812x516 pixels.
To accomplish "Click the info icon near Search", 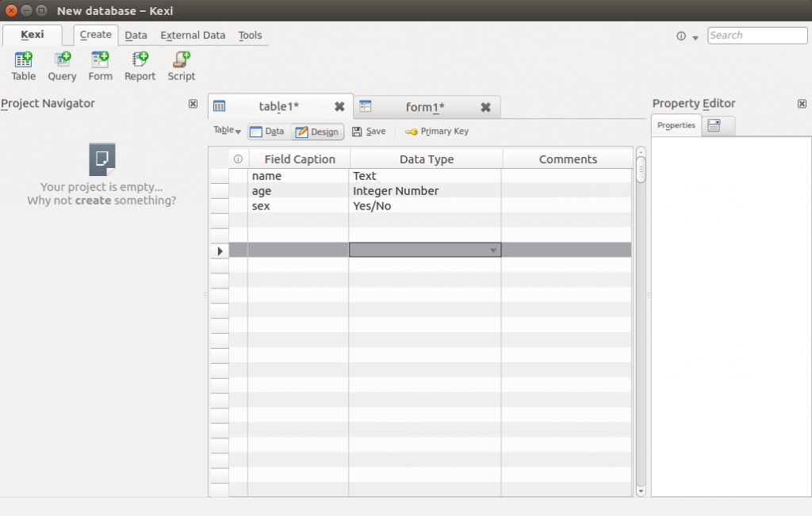I will point(681,36).
